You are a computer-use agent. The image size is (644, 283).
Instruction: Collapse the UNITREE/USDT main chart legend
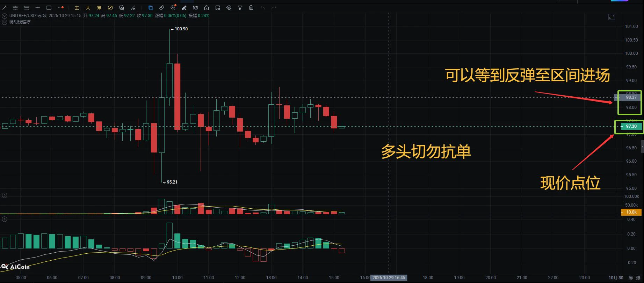pos(5,16)
